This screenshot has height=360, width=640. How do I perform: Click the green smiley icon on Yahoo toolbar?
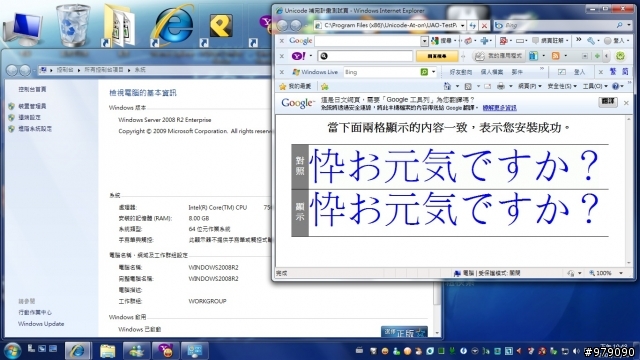[620, 56]
